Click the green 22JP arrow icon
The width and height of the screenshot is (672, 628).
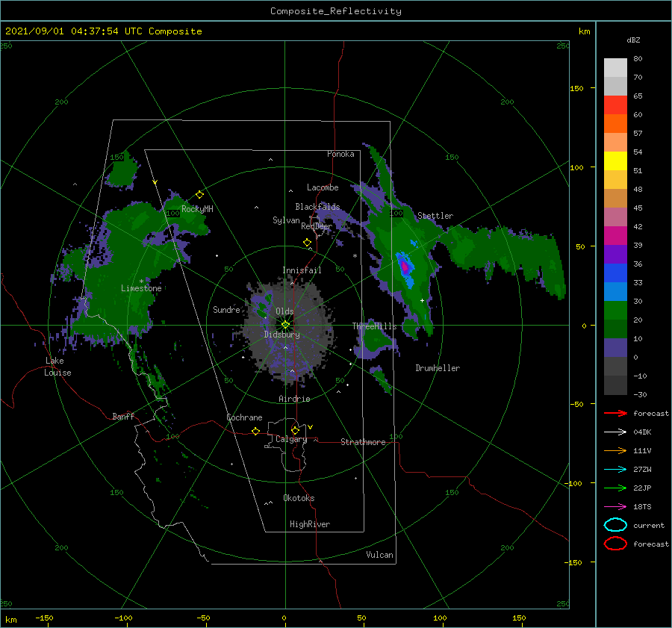pyautogui.click(x=615, y=488)
